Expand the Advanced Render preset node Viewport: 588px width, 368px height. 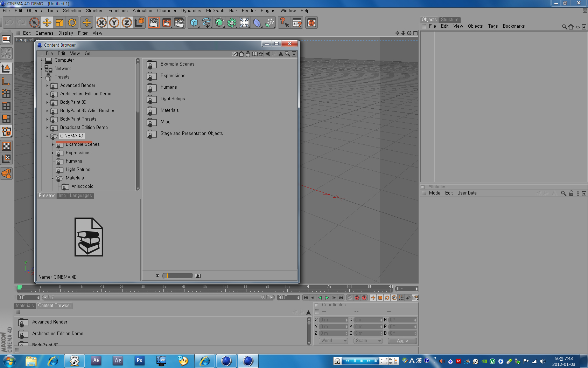point(47,86)
